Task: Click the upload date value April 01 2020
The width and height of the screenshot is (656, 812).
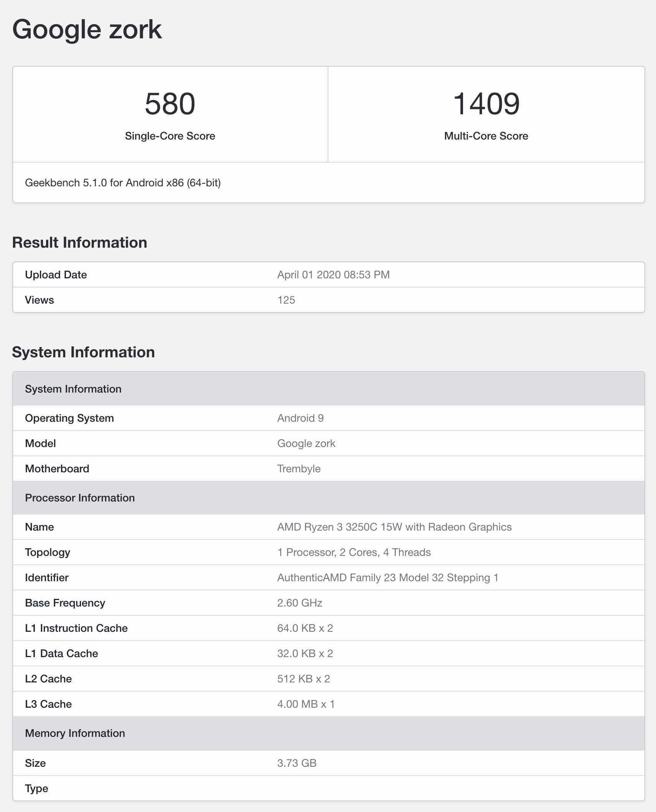Action: click(333, 275)
